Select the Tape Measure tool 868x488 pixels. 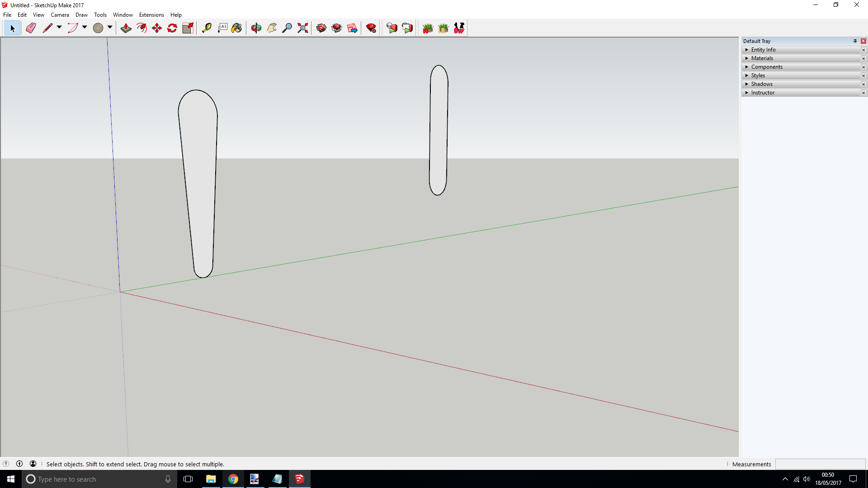207,28
